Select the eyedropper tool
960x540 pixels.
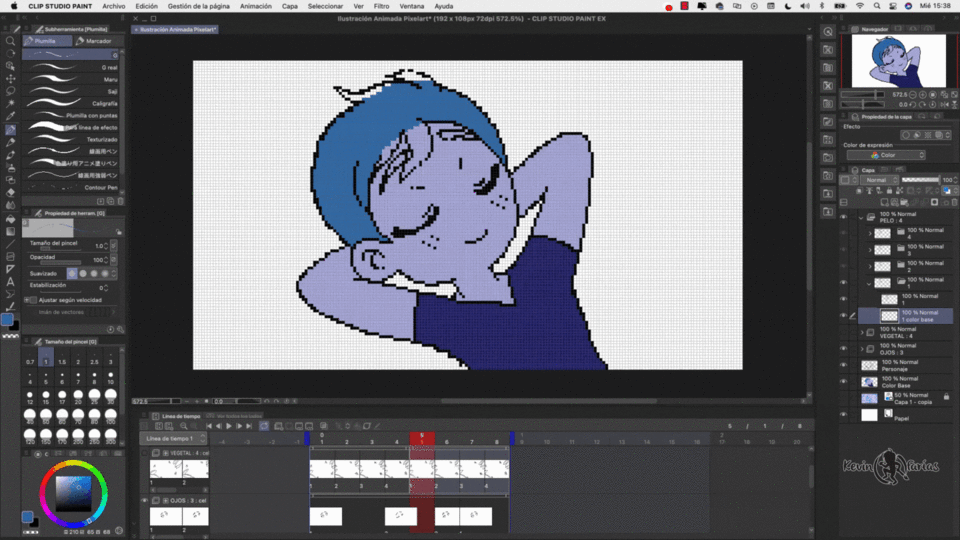click(10, 116)
